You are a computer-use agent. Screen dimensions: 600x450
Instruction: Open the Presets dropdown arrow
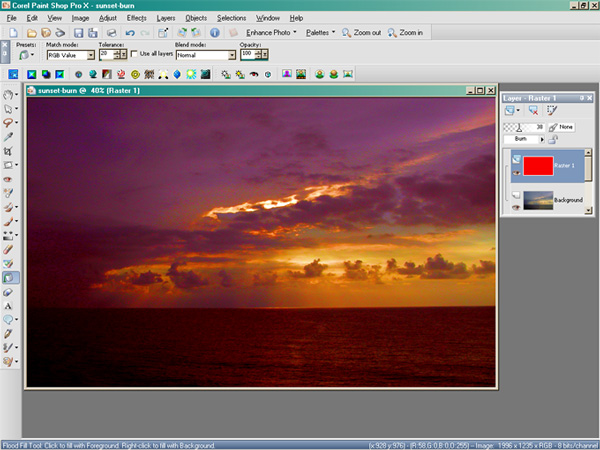32,55
